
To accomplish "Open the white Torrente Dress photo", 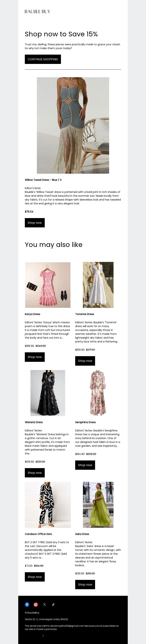I will coord(98,285).
